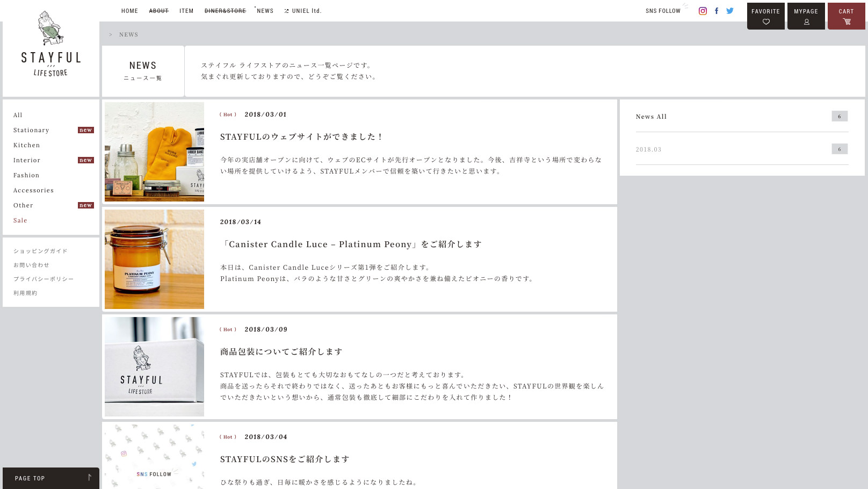Click the PAGE TOP button
Viewport: 868px width, 489px height.
coord(51,478)
